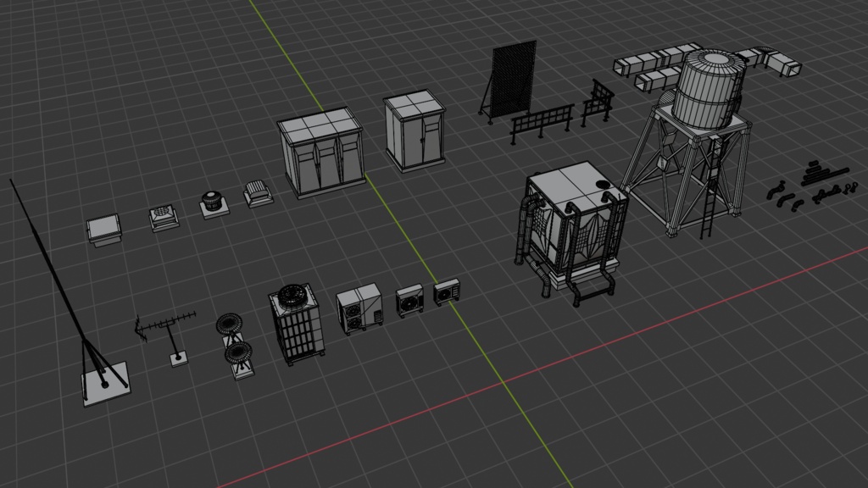Select the group of small pipe fittings

coord(811,187)
